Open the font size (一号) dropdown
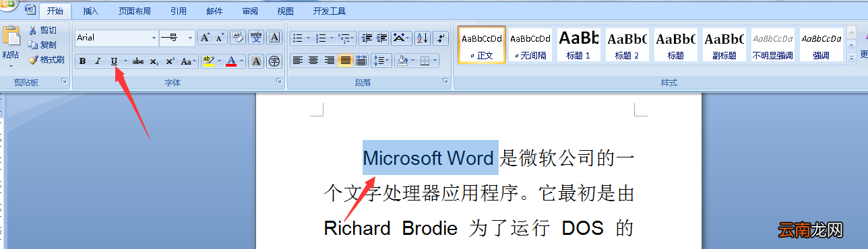The image size is (868, 249). (191, 38)
